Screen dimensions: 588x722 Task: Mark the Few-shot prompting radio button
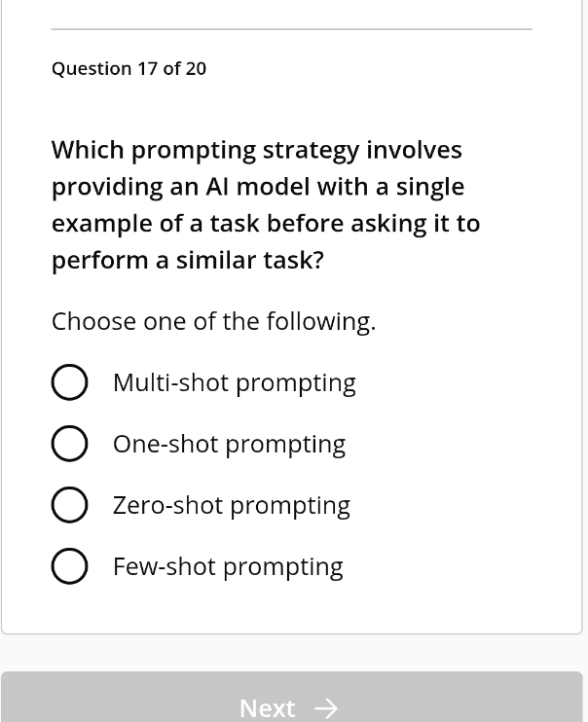[69, 567]
